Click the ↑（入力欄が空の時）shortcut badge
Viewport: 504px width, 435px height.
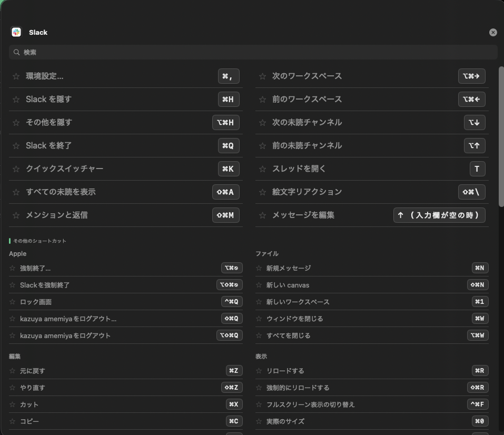pyautogui.click(x=439, y=215)
